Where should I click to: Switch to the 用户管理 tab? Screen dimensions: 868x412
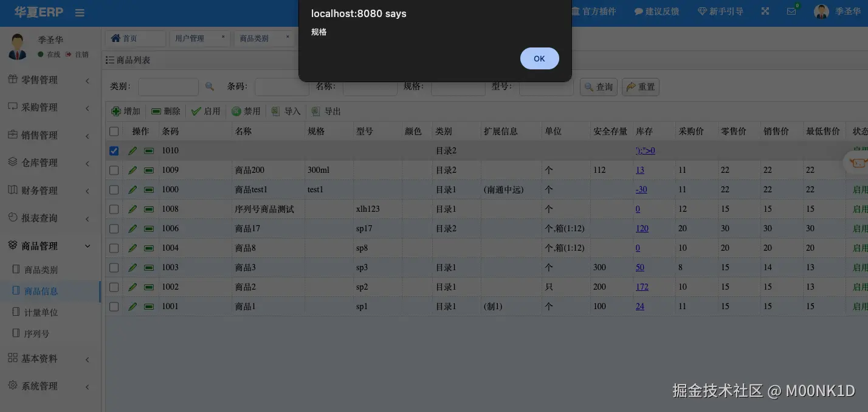pos(191,38)
